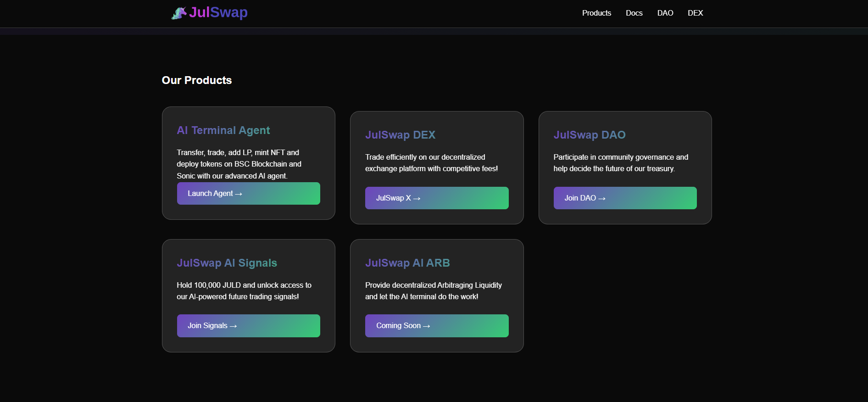Image resolution: width=868 pixels, height=402 pixels.
Task: Click the community governance description text
Action: tap(620, 163)
